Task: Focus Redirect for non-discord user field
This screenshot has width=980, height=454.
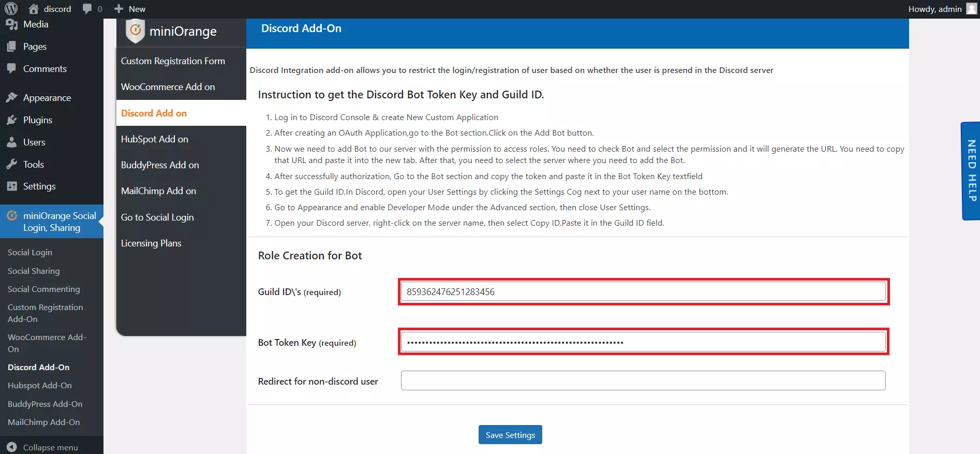Action: (643, 380)
